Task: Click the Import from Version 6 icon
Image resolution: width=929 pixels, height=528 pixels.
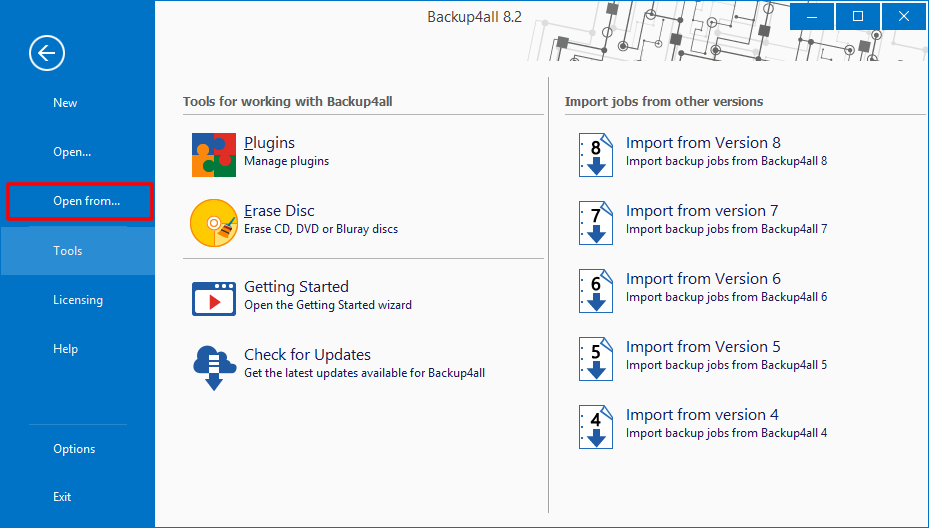Action: 596,290
